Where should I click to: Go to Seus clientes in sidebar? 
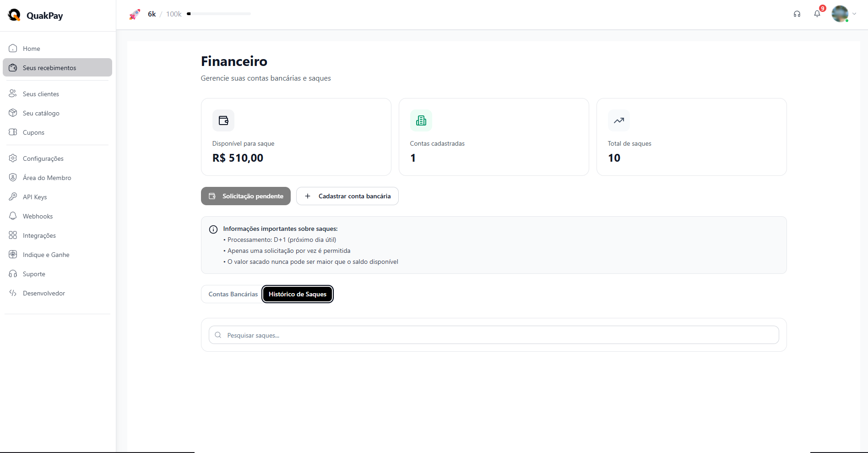tap(41, 94)
